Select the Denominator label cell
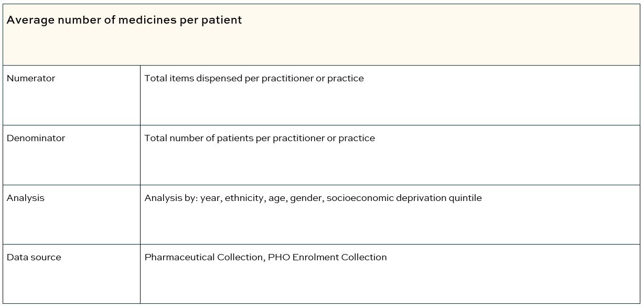The width and height of the screenshot is (644, 307). [71, 155]
